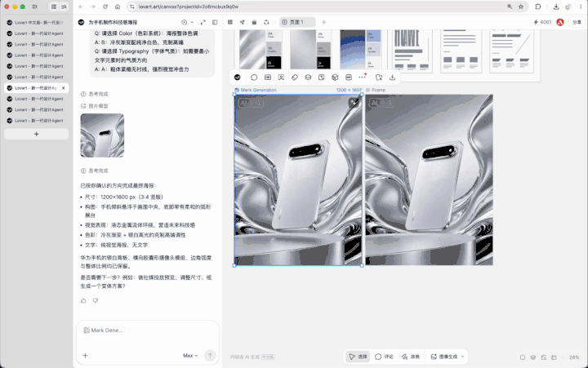
Task: Select the chat bubble icon in the floating toolbar
Action: click(x=254, y=78)
